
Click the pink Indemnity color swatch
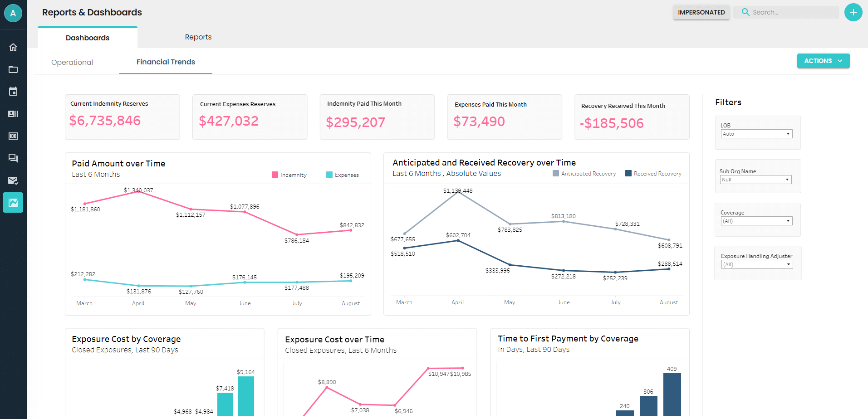(274, 175)
